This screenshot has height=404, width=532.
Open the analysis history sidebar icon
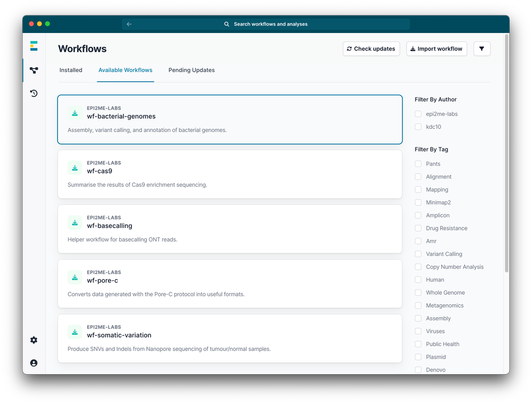pos(34,93)
